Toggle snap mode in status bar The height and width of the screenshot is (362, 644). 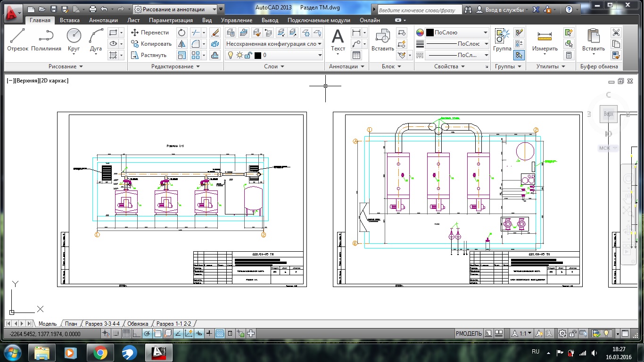pyautogui.click(x=116, y=334)
